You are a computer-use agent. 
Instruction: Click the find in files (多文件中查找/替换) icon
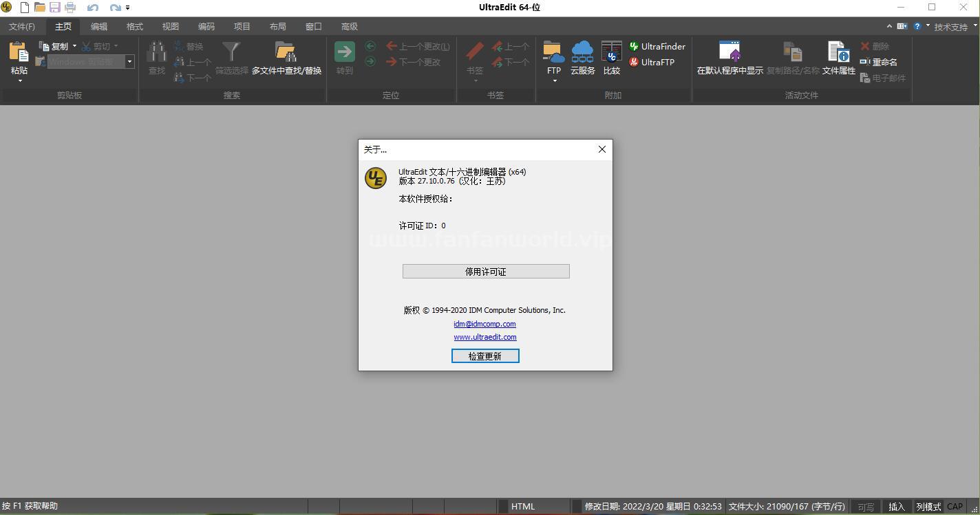coord(286,54)
